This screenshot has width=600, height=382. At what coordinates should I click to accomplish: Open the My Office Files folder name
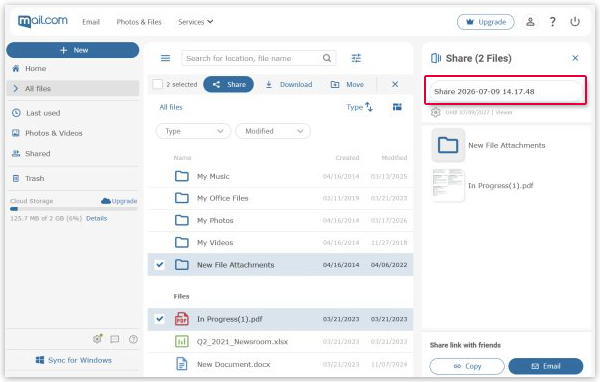(x=222, y=198)
